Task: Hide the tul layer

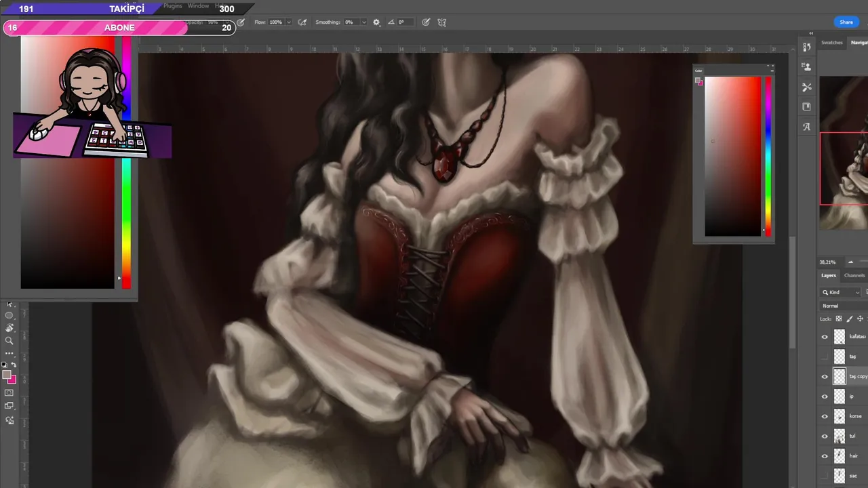Action: tap(825, 436)
